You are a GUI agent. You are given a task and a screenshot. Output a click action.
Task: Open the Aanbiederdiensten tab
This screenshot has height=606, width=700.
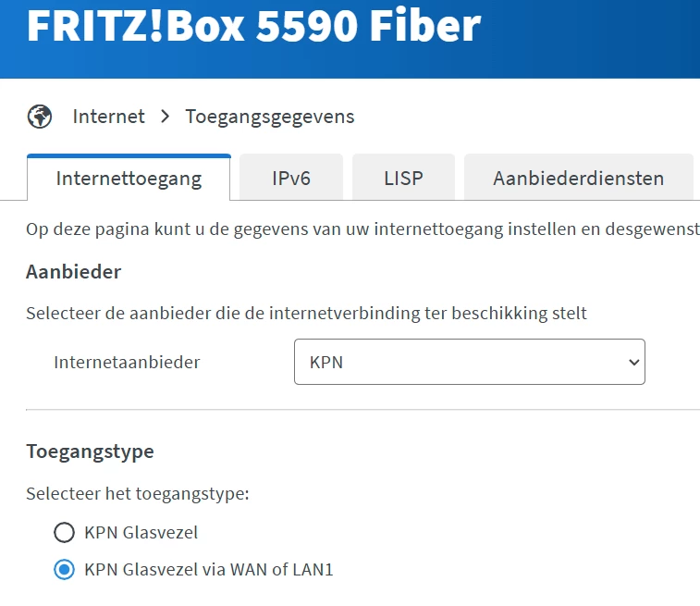tap(579, 178)
